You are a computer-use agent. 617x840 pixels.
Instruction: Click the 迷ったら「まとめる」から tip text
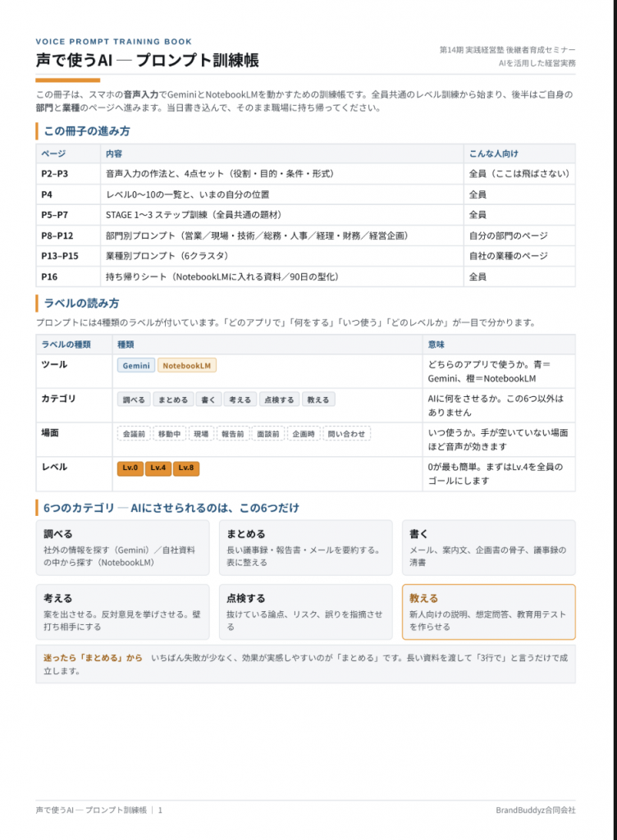tap(93, 657)
